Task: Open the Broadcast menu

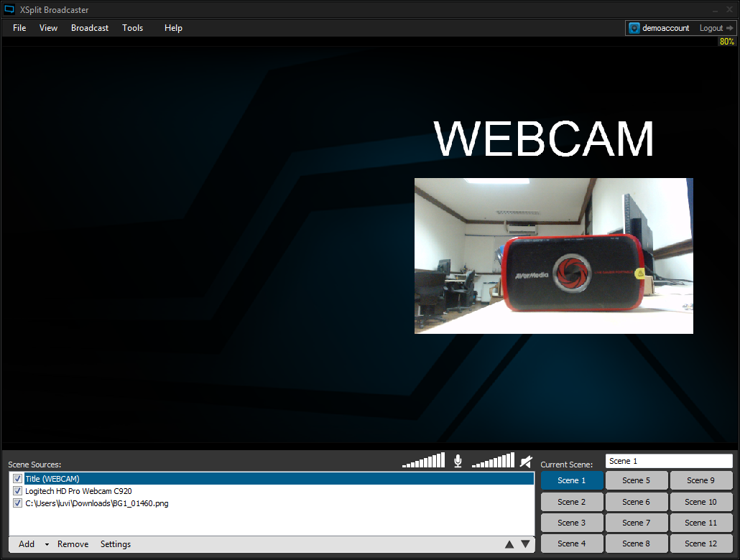Action: 89,27
